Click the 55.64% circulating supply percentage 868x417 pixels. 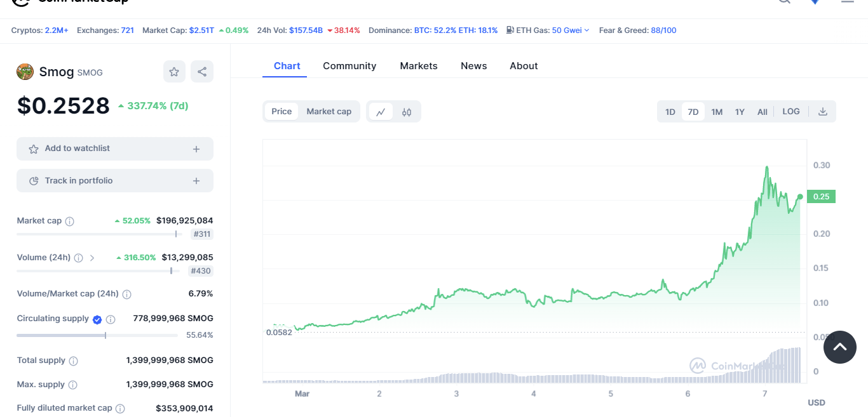[200, 335]
